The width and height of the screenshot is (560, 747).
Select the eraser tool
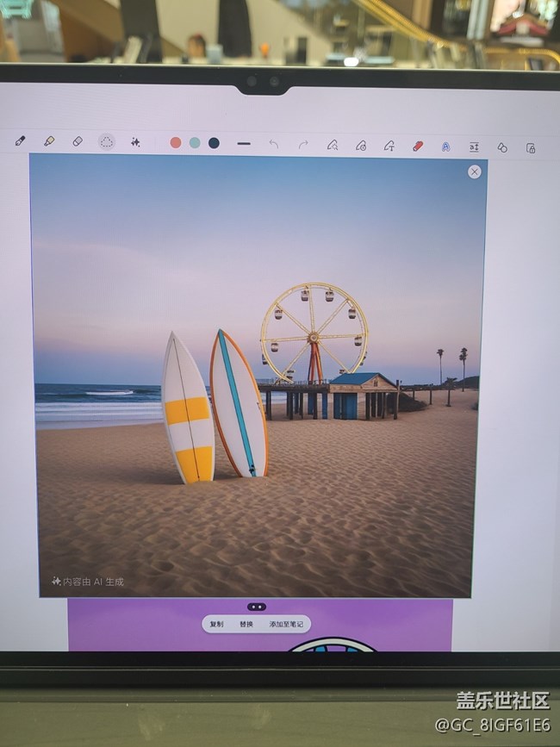click(x=78, y=141)
